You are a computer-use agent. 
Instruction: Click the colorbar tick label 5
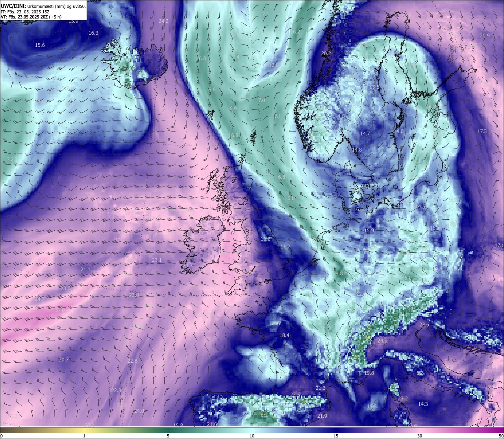(x=168, y=436)
